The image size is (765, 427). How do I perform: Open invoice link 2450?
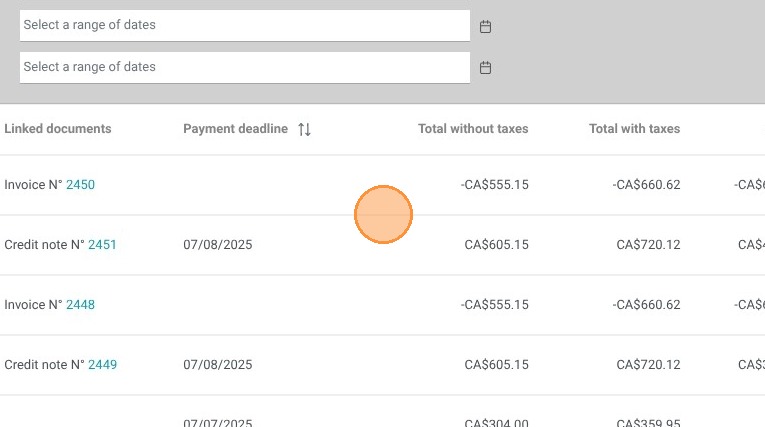(x=81, y=184)
